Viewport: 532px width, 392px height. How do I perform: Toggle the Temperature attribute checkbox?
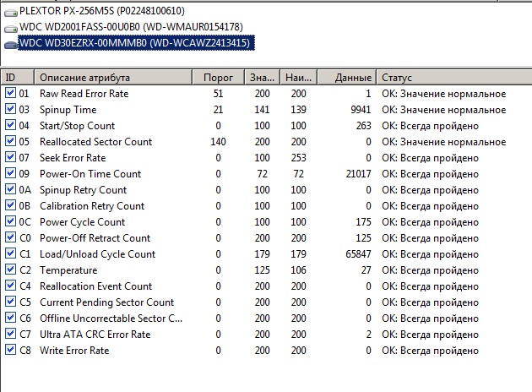click(10, 270)
